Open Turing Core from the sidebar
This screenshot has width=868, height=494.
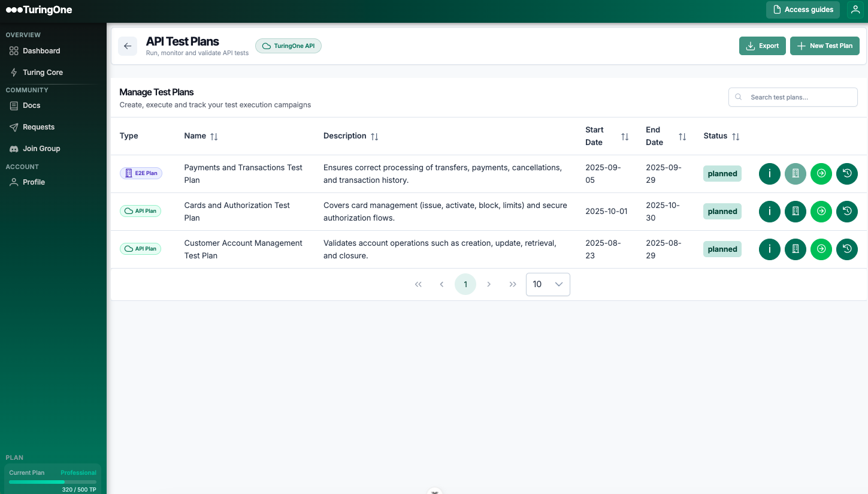click(x=43, y=73)
